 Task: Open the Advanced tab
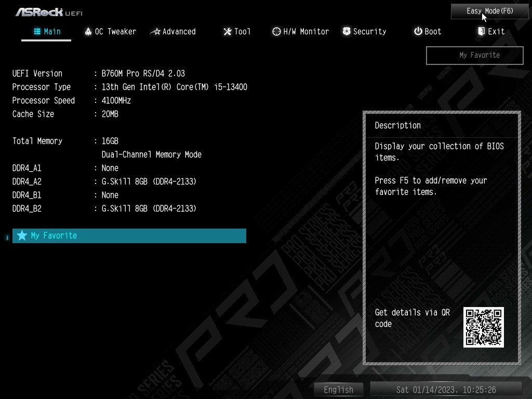click(173, 32)
